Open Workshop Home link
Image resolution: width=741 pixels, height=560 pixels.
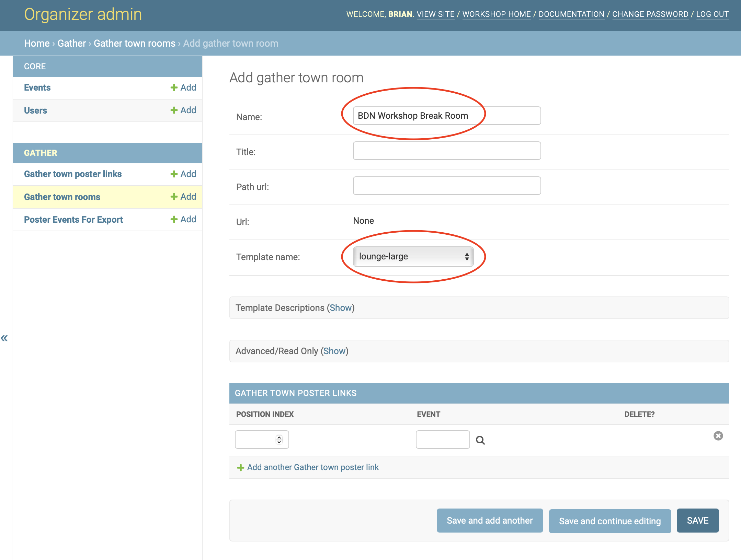click(x=497, y=14)
